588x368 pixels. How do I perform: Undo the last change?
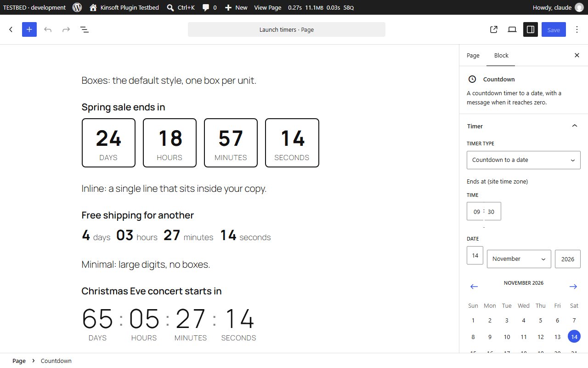pyautogui.click(x=48, y=29)
